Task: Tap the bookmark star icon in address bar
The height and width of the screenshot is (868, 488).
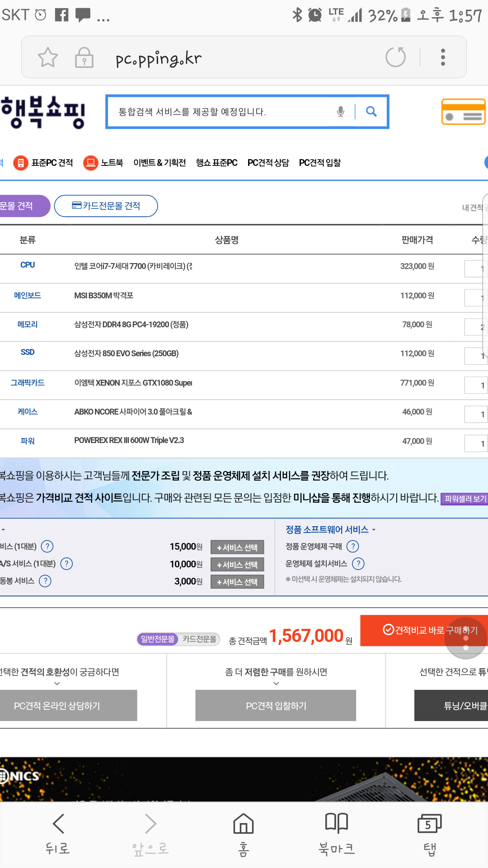Action: coord(47,57)
